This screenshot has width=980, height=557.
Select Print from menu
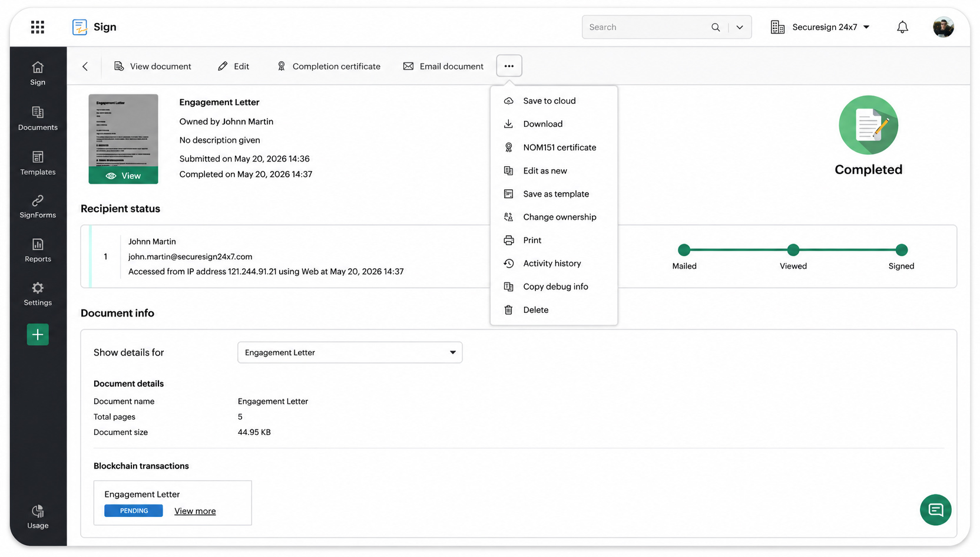click(554, 240)
